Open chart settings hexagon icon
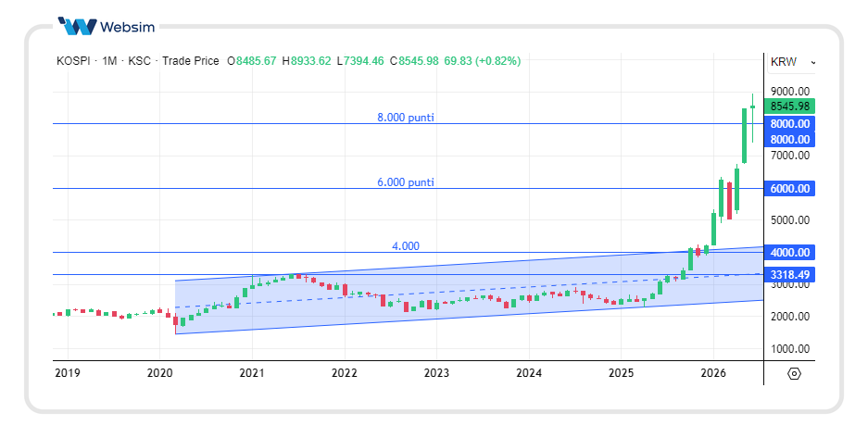The width and height of the screenshot is (868, 438). [x=794, y=374]
